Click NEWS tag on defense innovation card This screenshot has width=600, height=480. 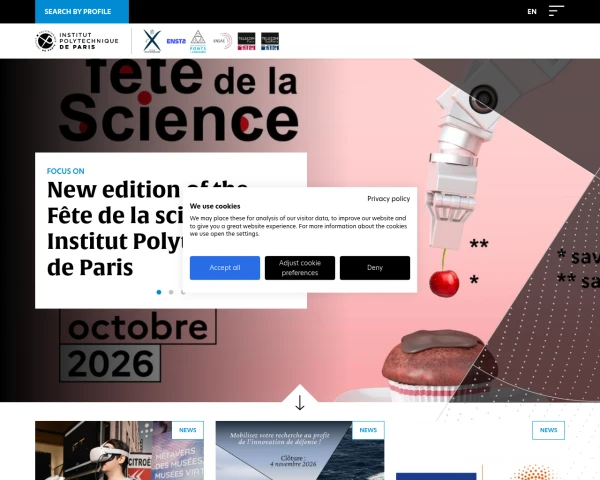point(368,430)
